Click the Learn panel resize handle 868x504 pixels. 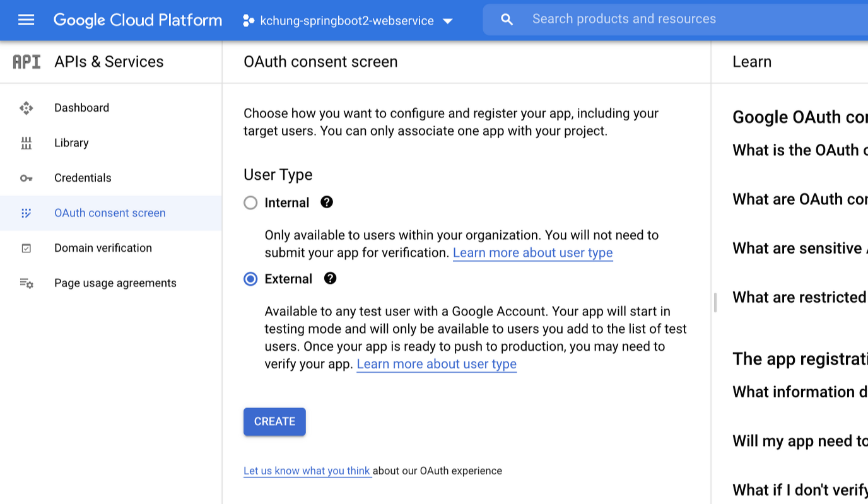tap(715, 303)
